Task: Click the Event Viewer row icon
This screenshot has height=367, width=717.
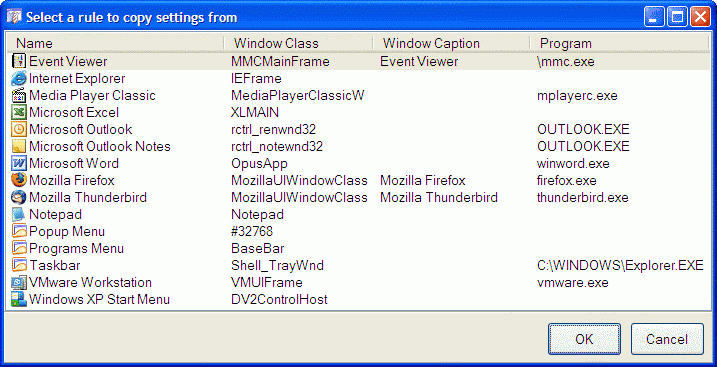Action: [x=19, y=61]
